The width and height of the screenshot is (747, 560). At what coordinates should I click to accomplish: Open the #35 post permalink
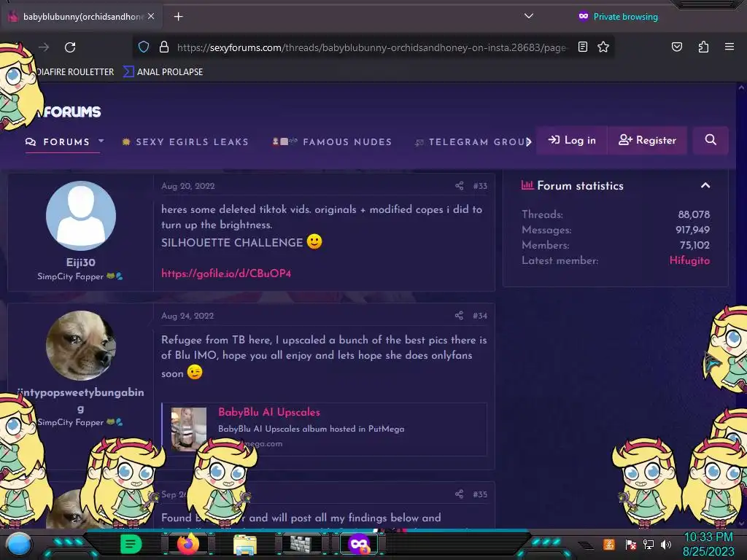(480, 494)
